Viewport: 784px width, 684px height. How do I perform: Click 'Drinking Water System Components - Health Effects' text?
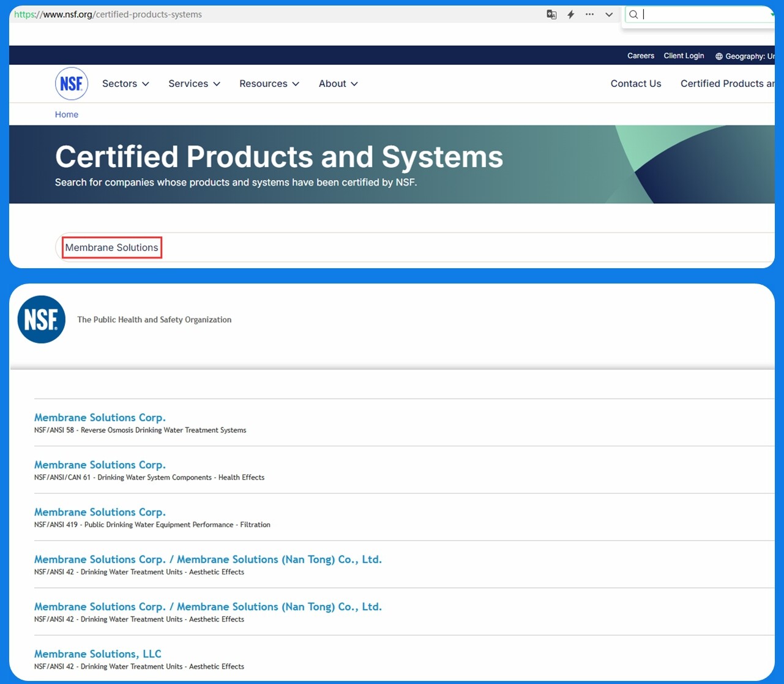181,478
